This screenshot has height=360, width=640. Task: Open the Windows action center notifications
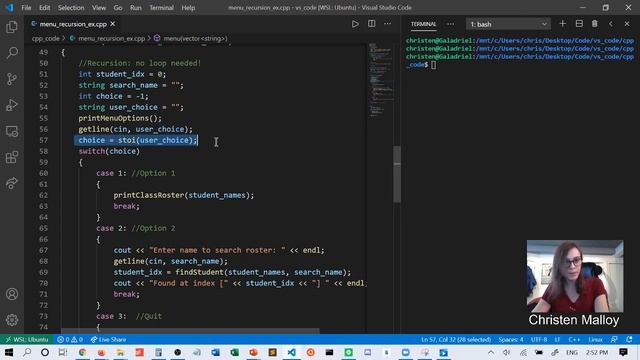(623, 352)
